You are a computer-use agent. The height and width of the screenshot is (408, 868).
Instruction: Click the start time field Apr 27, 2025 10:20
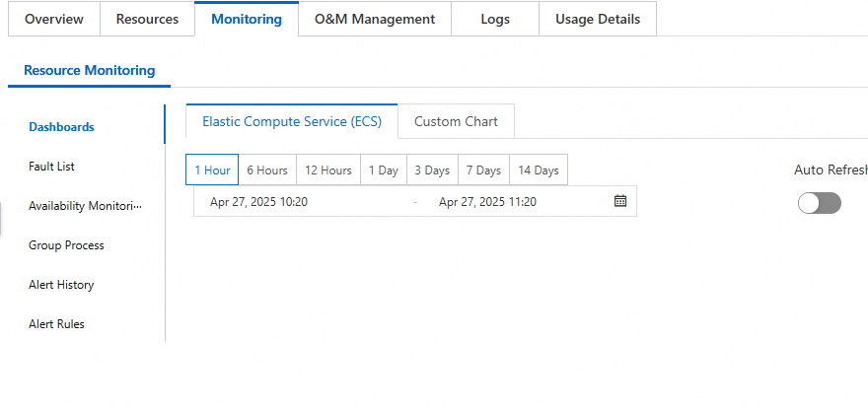(259, 201)
